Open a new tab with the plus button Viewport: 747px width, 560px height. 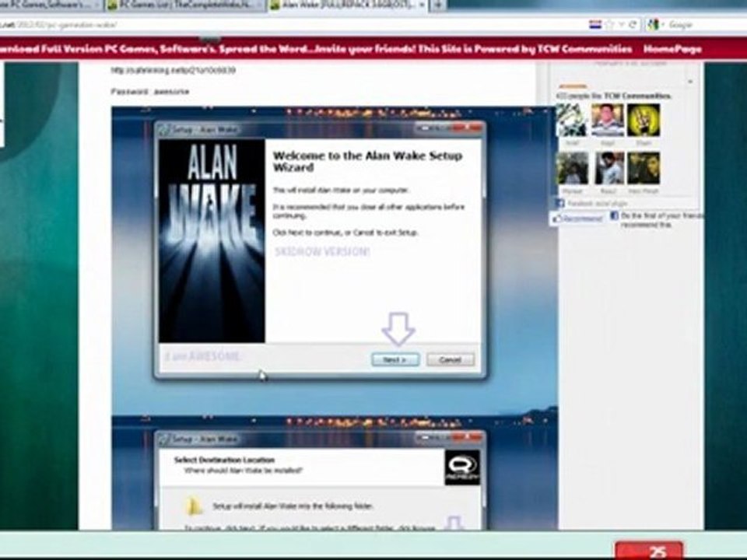tap(438, 5)
